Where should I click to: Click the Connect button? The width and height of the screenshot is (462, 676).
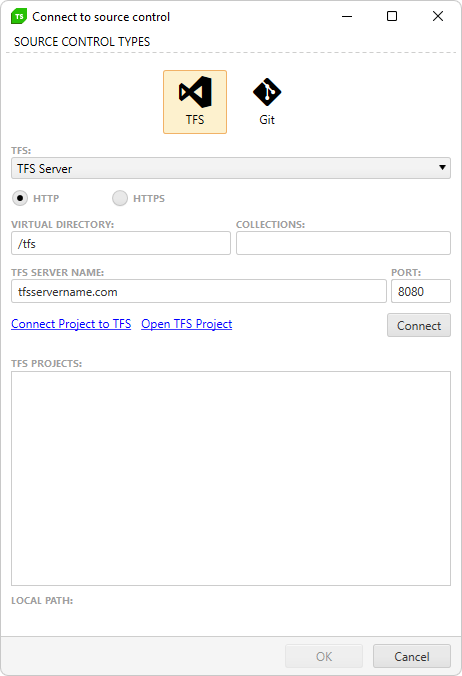(x=418, y=325)
